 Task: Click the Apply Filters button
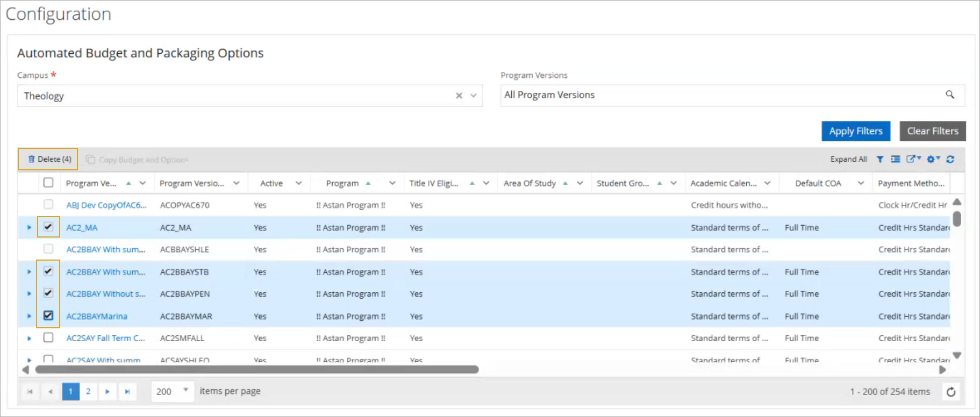[x=855, y=131]
